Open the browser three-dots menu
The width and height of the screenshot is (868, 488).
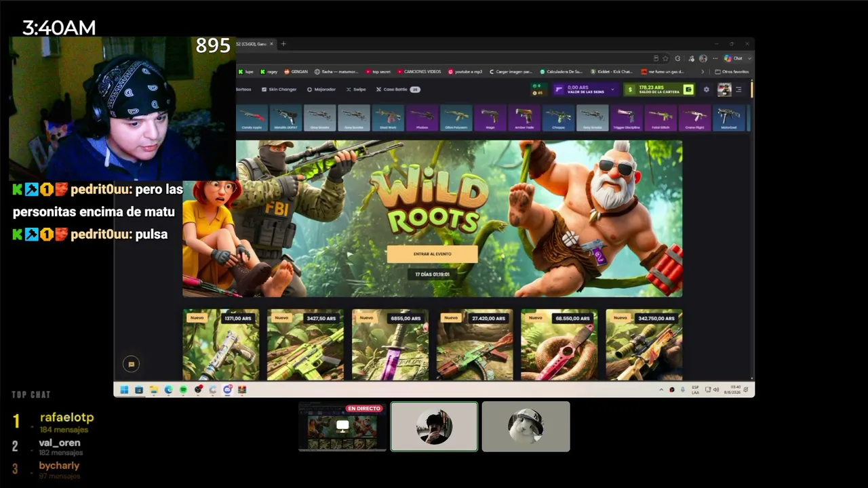pyautogui.click(x=715, y=58)
